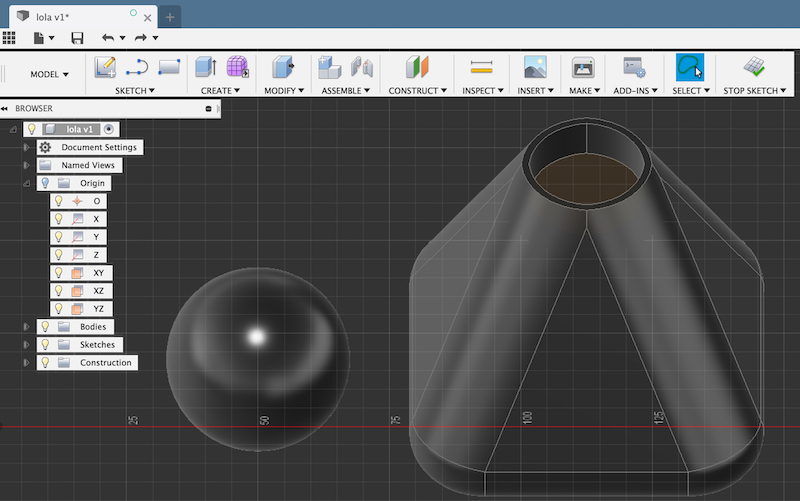This screenshot has width=800, height=501.
Task: Choose the Measure inspect ruler icon
Action: pos(482,67)
